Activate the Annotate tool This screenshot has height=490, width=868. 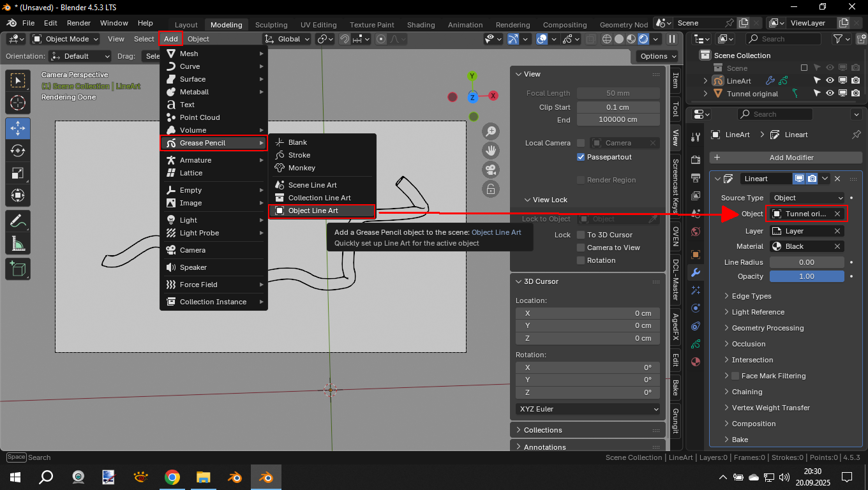click(x=18, y=221)
